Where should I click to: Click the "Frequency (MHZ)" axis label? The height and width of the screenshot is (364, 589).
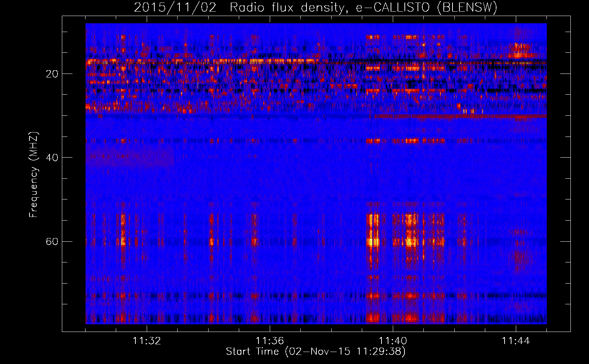click(33, 175)
